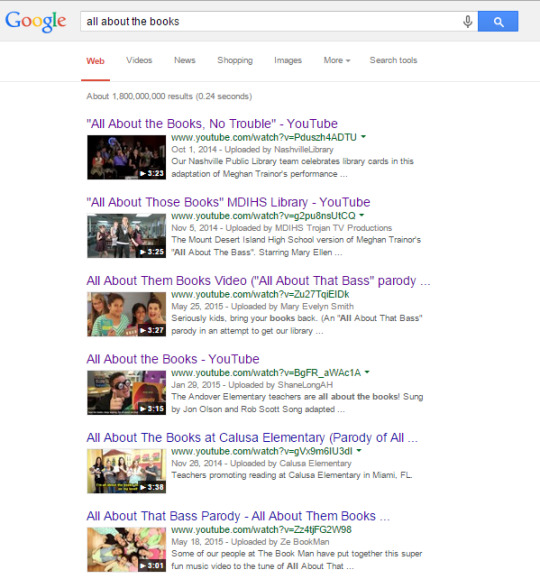Click Ze BookMan video thumbnail (3:01)
Screen dimensions: 540x579
(x=126, y=550)
